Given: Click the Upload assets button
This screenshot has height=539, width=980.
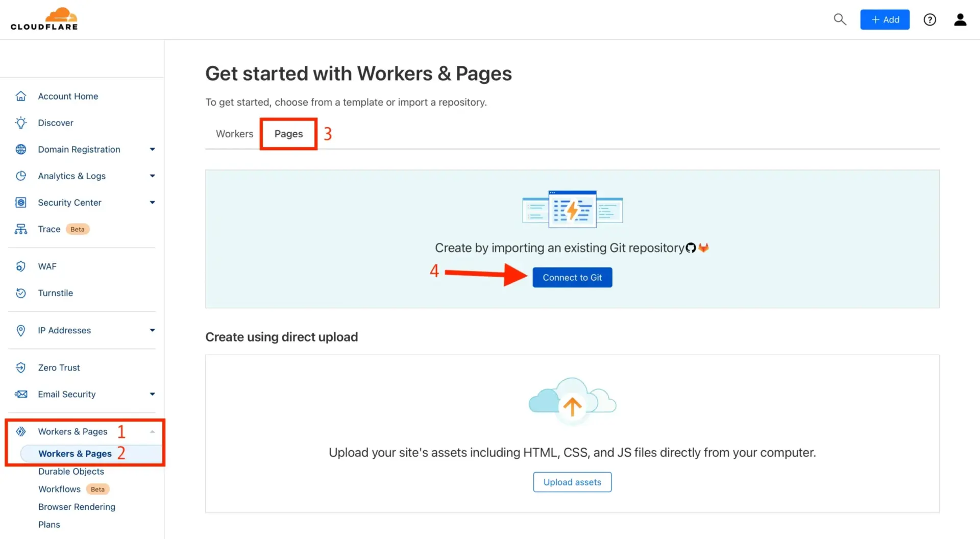Looking at the screenshot, I should point(572,482).
